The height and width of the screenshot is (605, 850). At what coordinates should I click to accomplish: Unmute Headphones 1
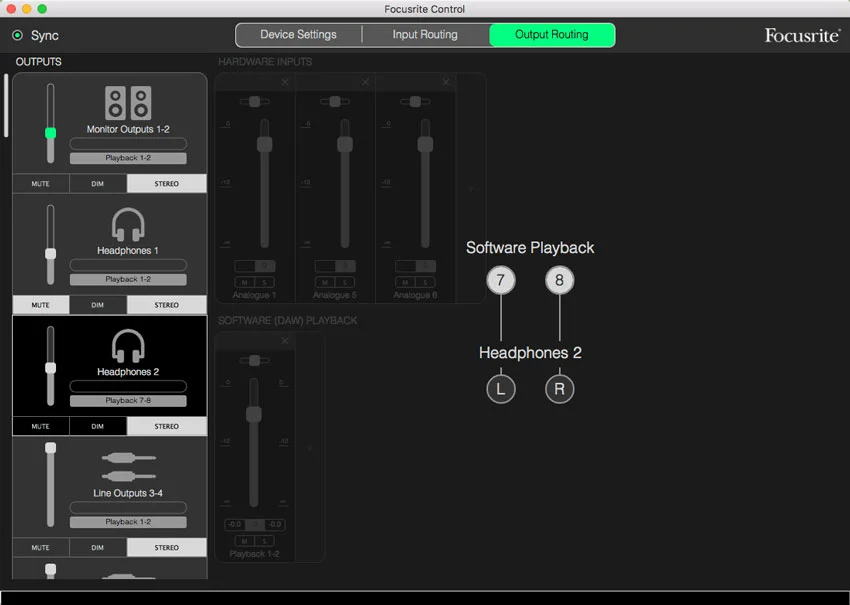(41, 305)
